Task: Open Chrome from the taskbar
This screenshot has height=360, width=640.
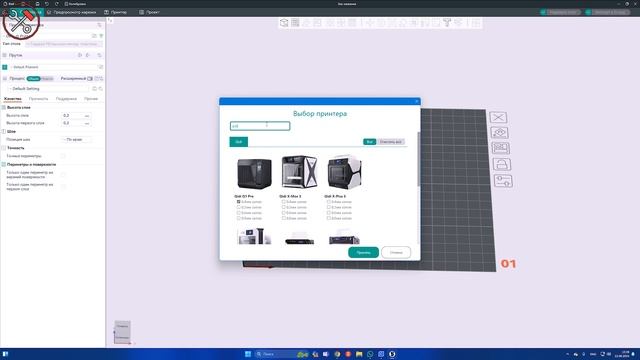Action: pyautogui.click(x=337, y=354)
